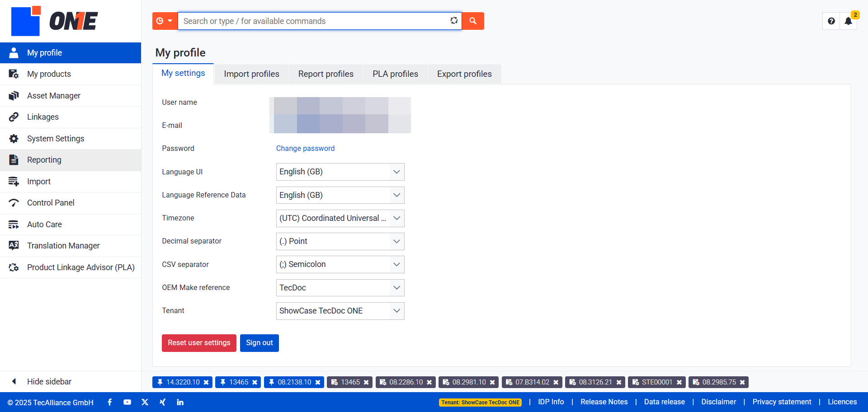Viewport: 868px width, 412px height.
Task: Click the Control Panel gauge icon
Action: [x=14, y=203]
